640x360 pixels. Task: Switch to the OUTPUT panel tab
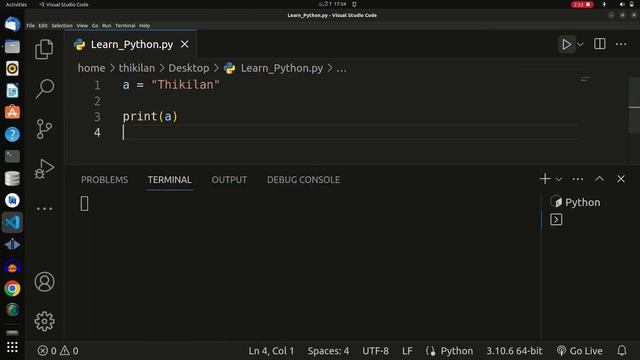click(229, 180)
